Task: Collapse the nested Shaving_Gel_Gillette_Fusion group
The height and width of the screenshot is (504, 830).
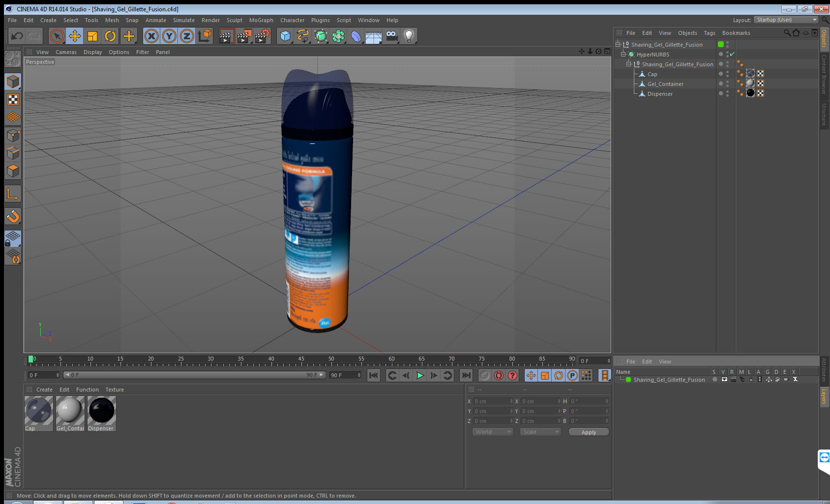Action: click(628, 64)
